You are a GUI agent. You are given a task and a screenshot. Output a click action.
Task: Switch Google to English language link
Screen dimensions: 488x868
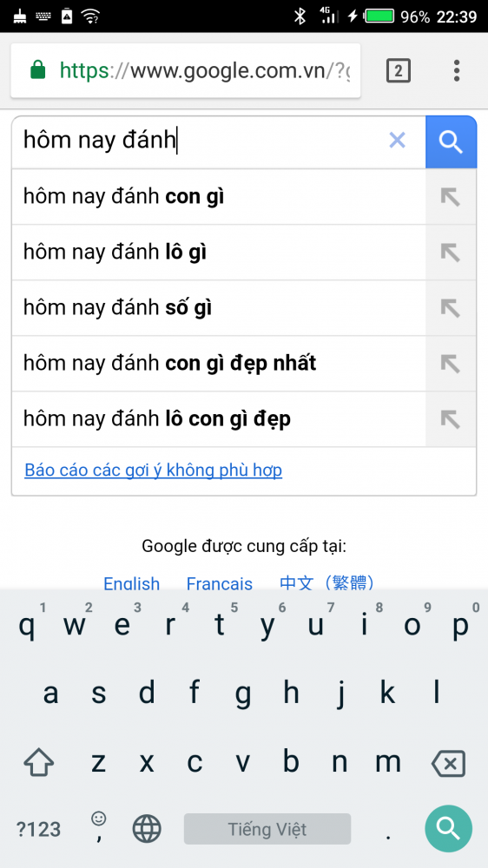[132, 583]
